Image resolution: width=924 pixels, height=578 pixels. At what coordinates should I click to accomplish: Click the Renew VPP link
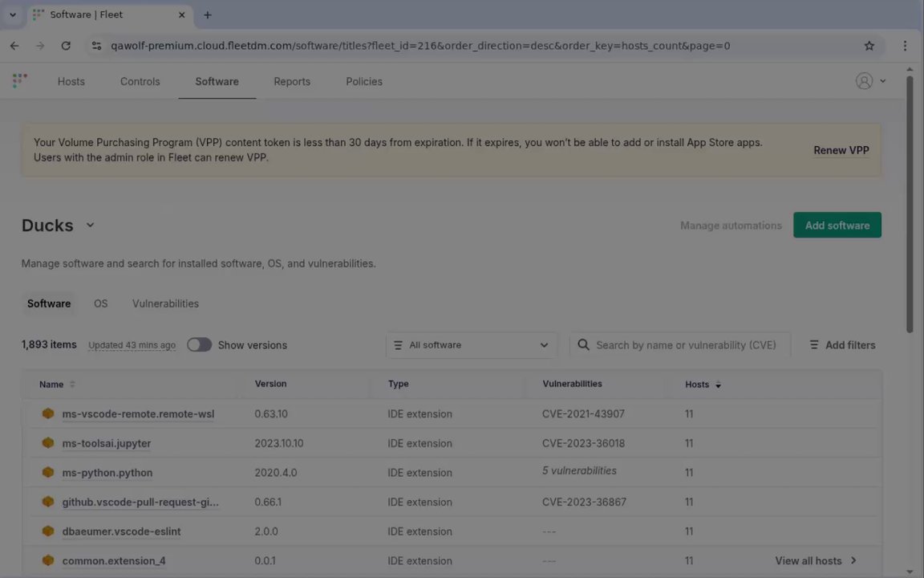[841, 150]
